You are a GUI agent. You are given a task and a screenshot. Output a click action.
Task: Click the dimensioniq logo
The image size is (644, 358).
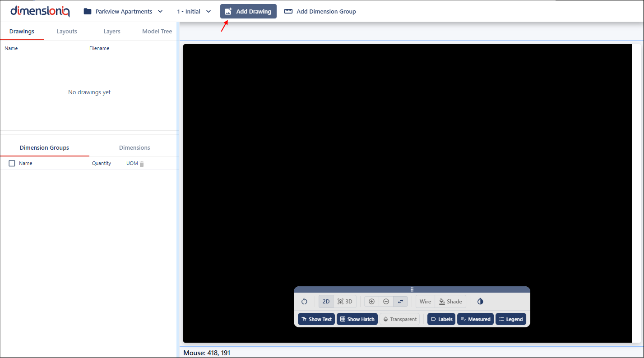[40, 11]
